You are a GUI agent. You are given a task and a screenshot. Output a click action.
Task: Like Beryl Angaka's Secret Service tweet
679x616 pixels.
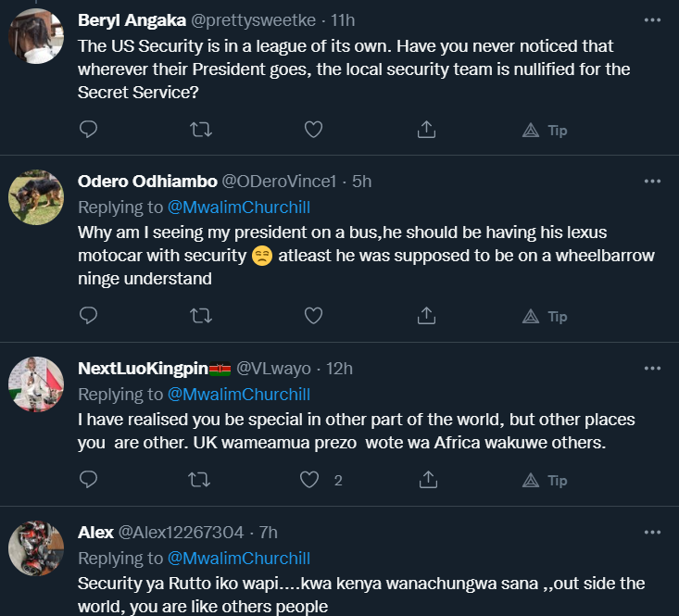tap(313, 130)
